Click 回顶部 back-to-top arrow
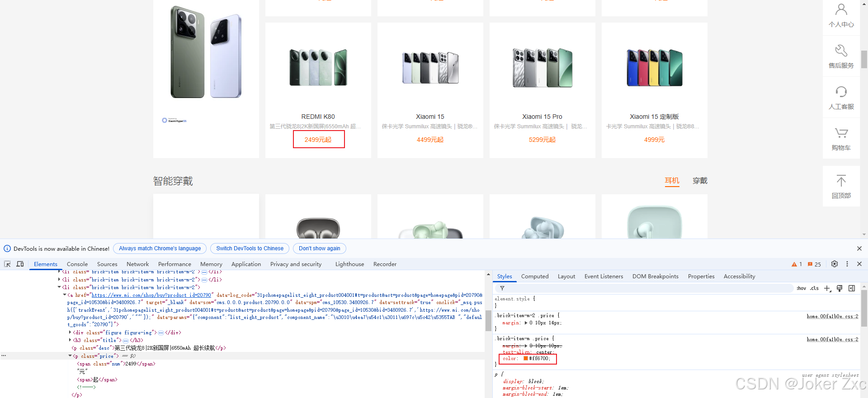 (x=841, y=186)
